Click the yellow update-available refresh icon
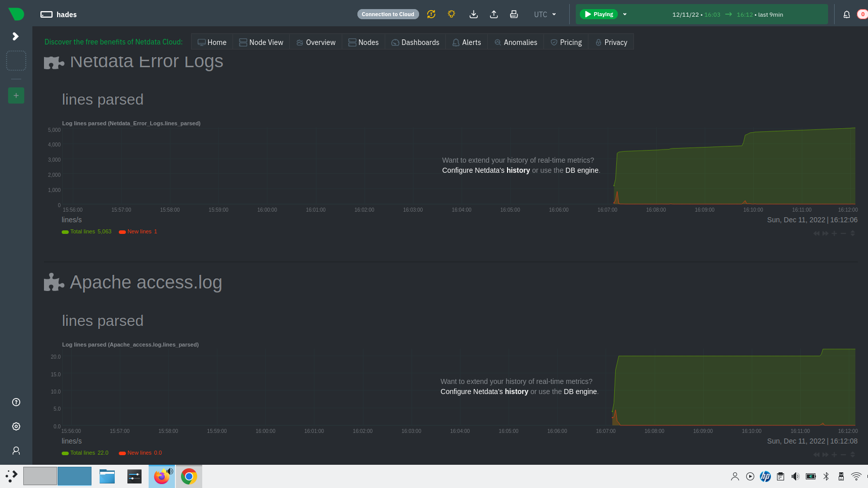The height and width of the screenshot is (488, 868). point(431,14)
